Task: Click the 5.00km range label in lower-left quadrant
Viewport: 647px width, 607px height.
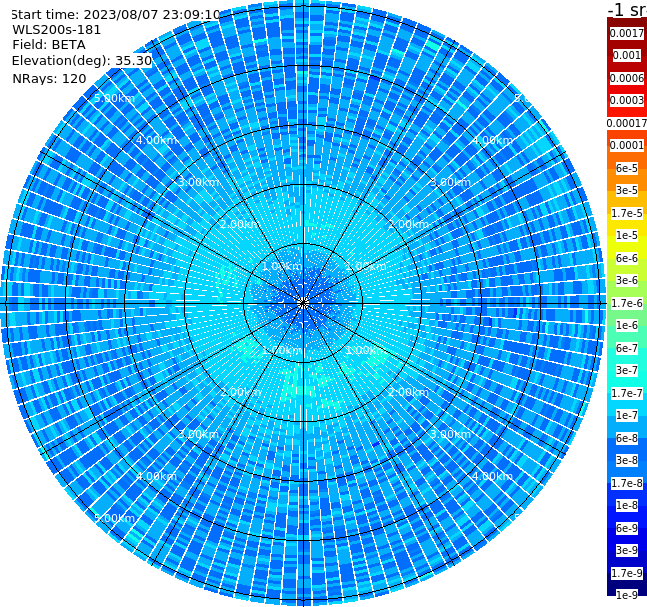Action: 114,518
